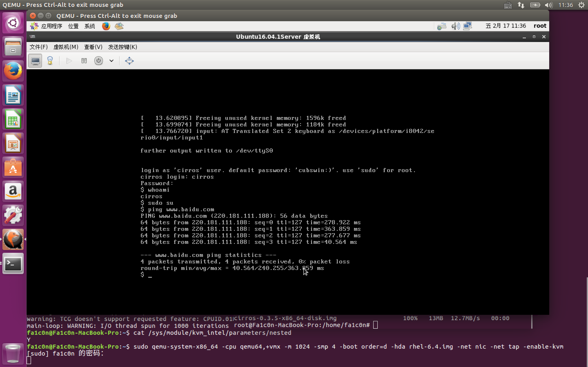Expand the shutdown options dropdown arrow
588x367 pixels.
point(111,61)
